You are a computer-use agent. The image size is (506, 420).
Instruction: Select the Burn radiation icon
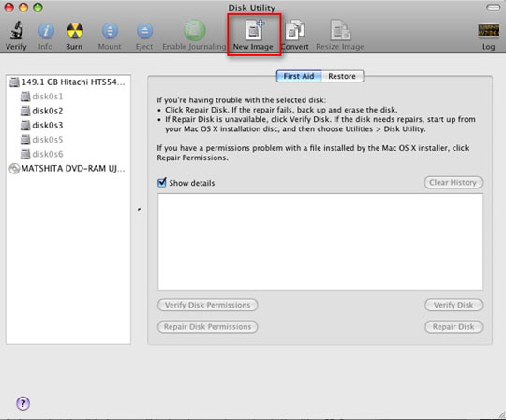(75, 31)
